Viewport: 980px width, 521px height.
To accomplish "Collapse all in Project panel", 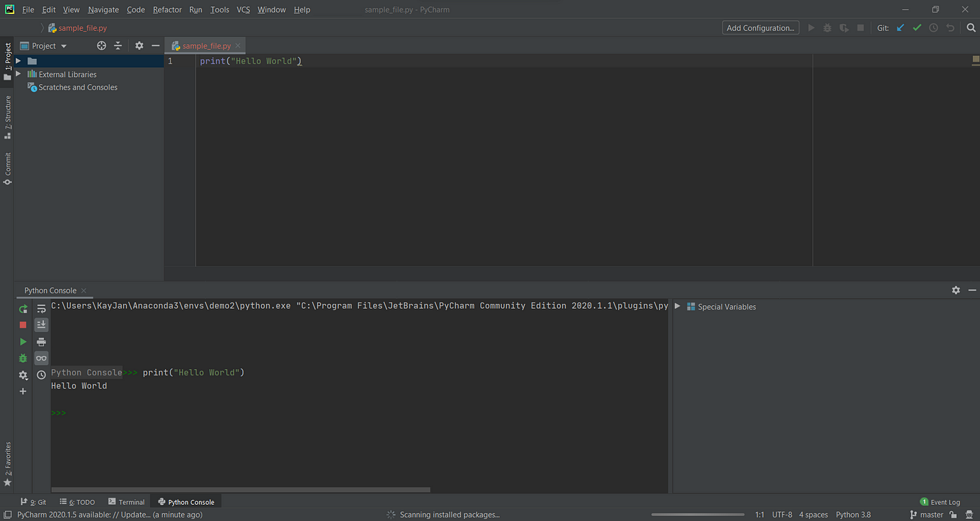I will [118, 46].
